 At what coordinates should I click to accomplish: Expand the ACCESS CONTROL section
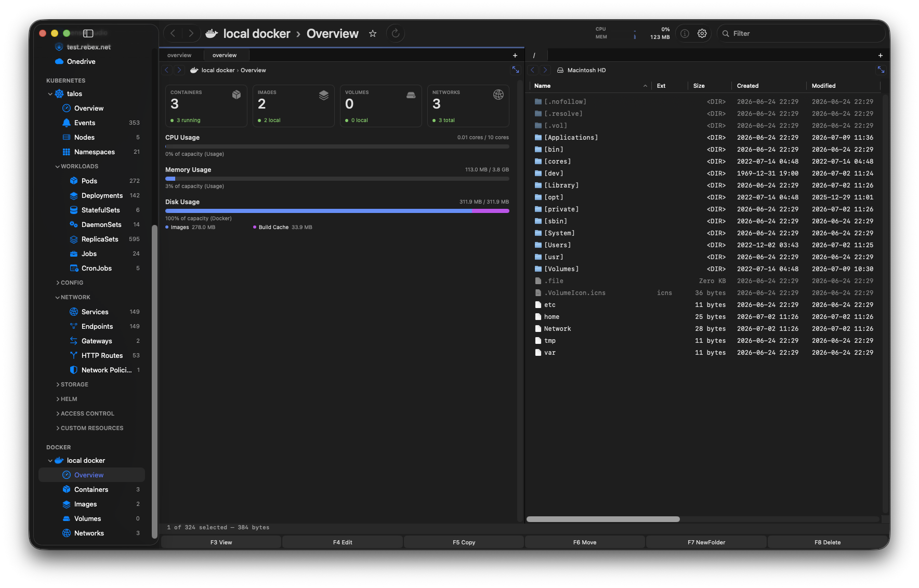[x=57, y=413]
